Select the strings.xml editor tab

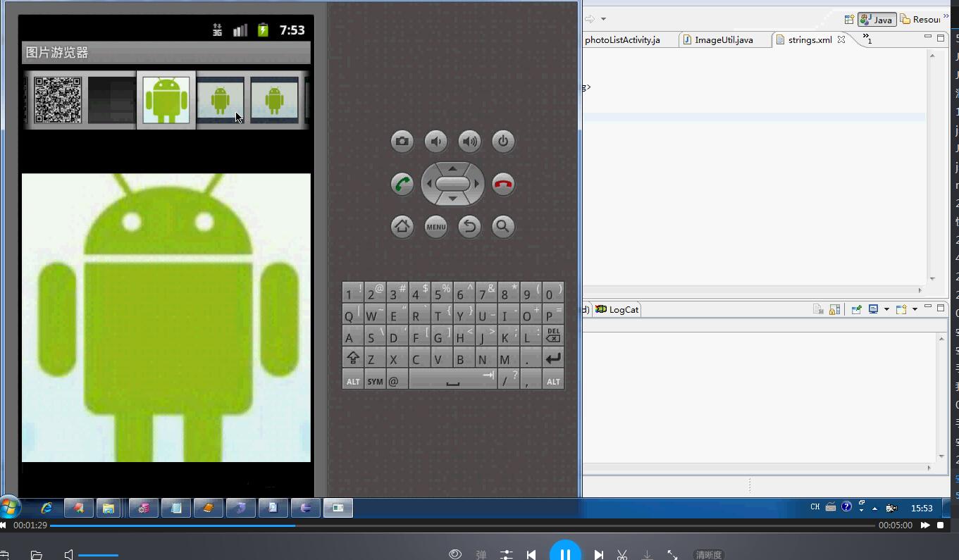coord(810,40)
